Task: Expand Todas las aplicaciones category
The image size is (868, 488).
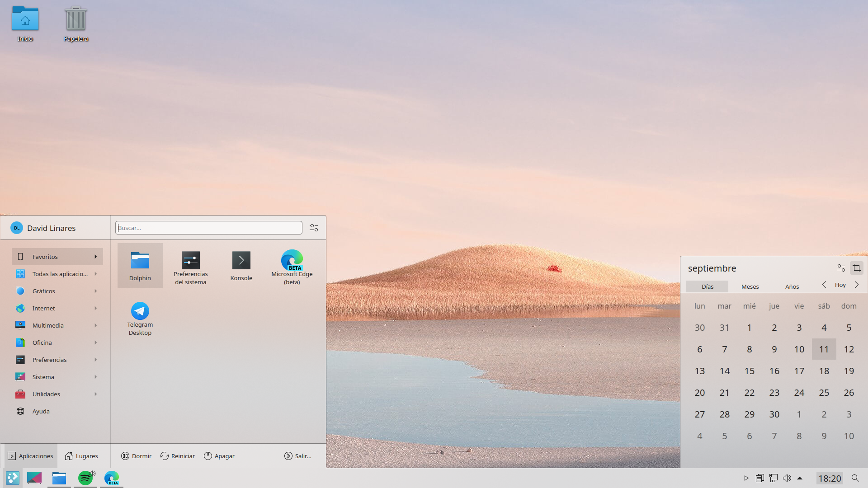Action: [57, 274]
